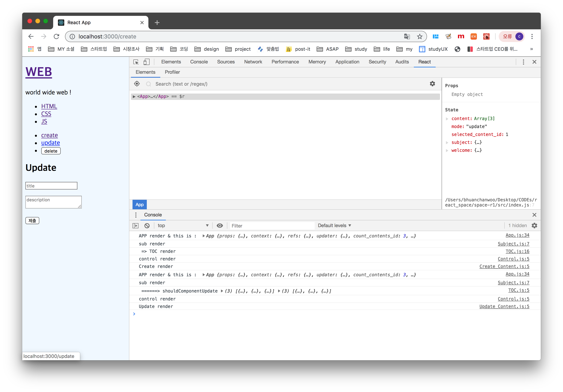Expand the content Array[3] state
This screenshot has height=392, width=563.
pos(447,119)
